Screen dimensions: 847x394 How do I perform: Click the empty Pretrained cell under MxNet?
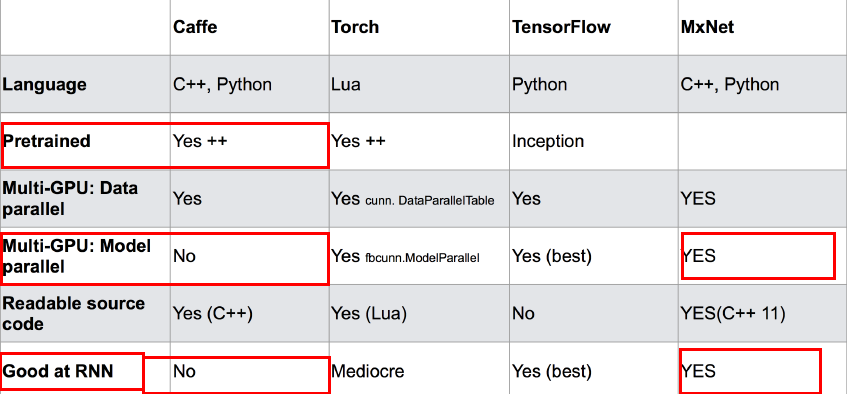762,141
